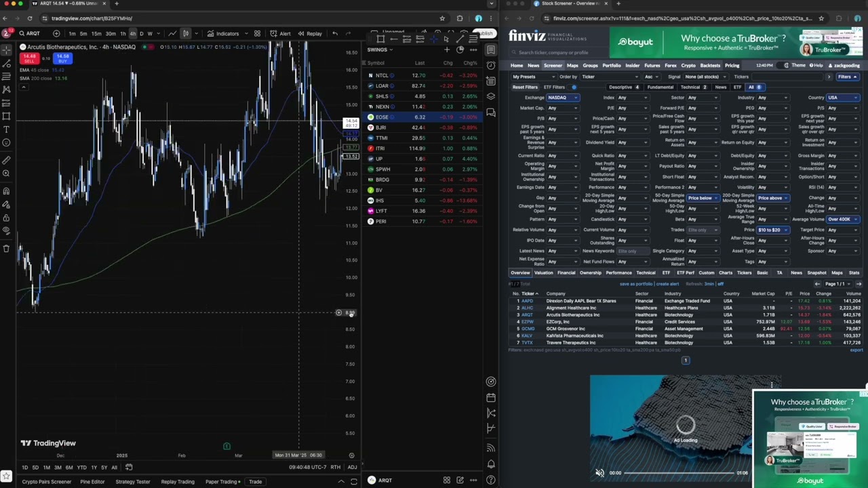
Task: Toggle ADJ adjustment at chart bottom
Action: 352,467
